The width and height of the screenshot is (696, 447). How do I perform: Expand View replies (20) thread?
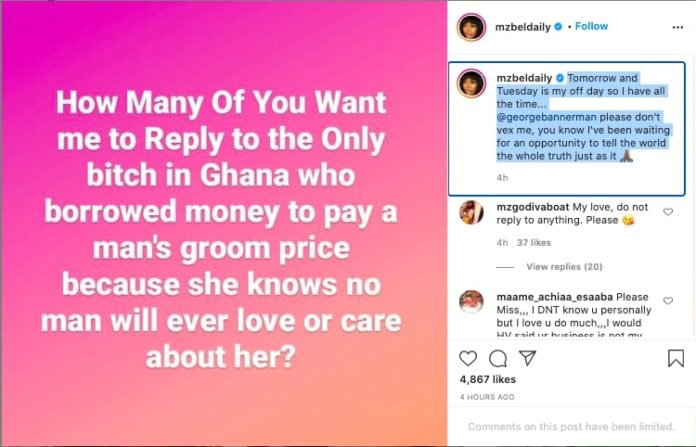click(564, 267)
